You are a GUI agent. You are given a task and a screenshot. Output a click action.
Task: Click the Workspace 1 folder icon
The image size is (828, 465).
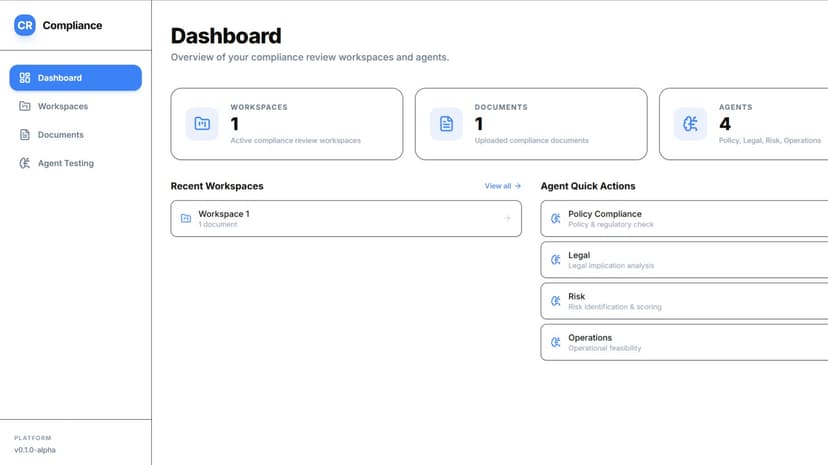186,218
